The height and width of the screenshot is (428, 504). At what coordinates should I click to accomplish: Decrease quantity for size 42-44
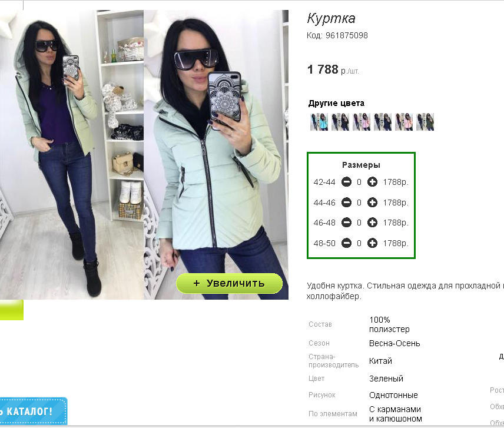(346, 182)
